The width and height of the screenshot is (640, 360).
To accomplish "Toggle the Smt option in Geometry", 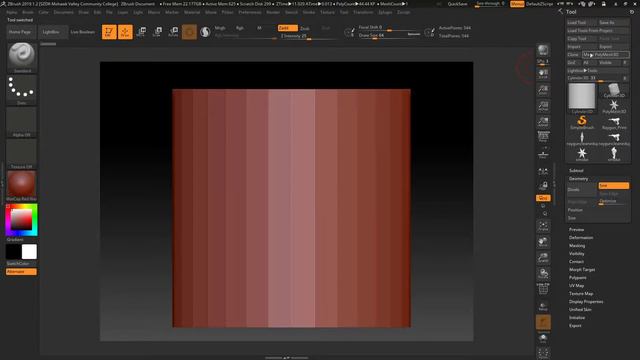I will pos(613,186).
